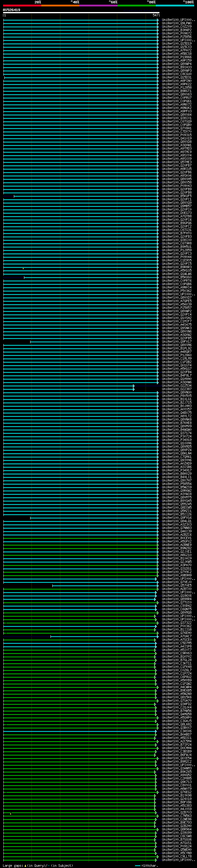
Task: Click label UniRef100_C7QM61
Action: [176, 457]
